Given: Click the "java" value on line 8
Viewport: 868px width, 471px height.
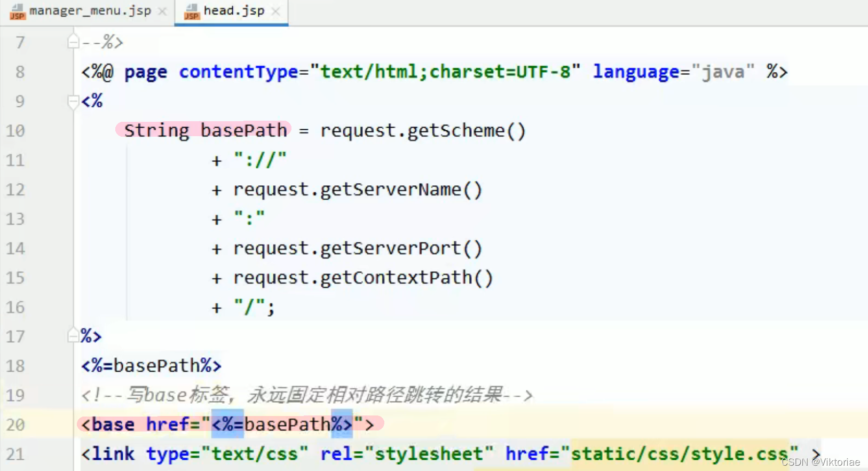Looking at the screenshot, I should 723,72.
